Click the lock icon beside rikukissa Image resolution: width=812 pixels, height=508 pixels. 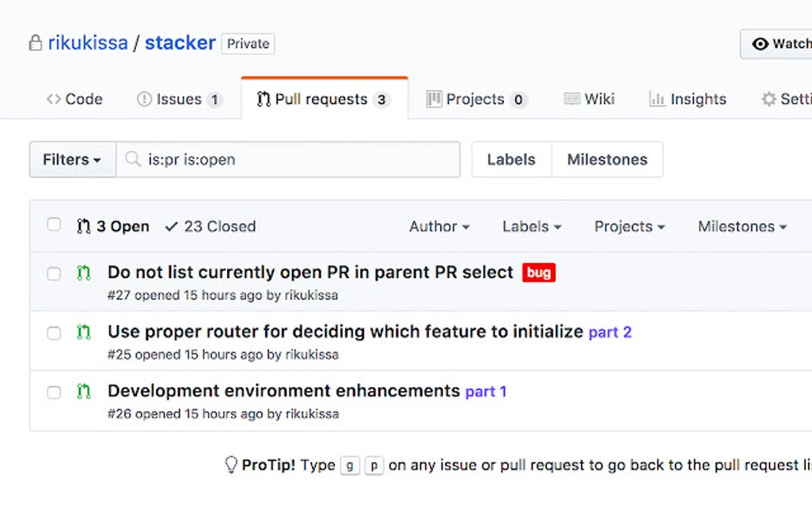coord(36,43)
